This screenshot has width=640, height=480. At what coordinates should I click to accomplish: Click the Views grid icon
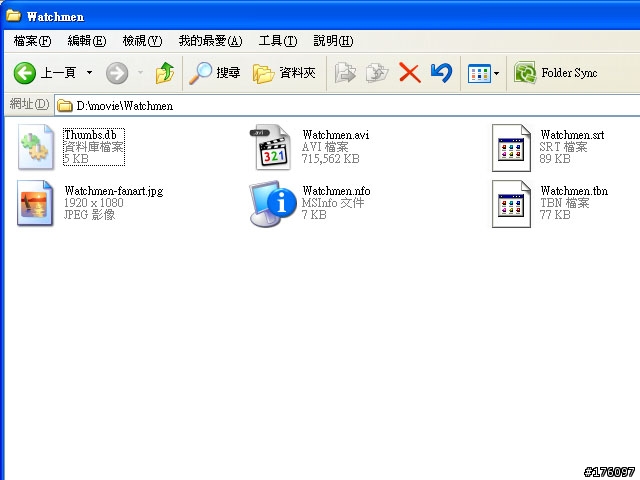(479, 73)
